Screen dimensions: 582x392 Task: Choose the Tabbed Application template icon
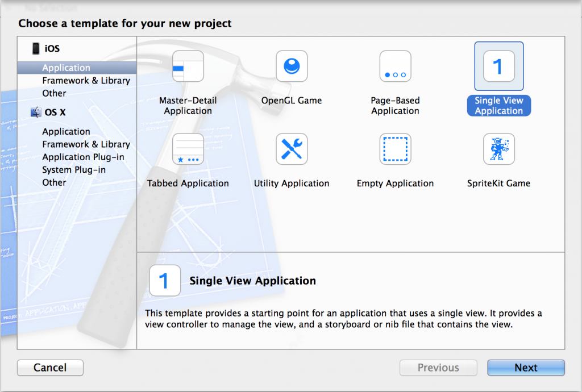pyautogui.click(x=188, y=149)
